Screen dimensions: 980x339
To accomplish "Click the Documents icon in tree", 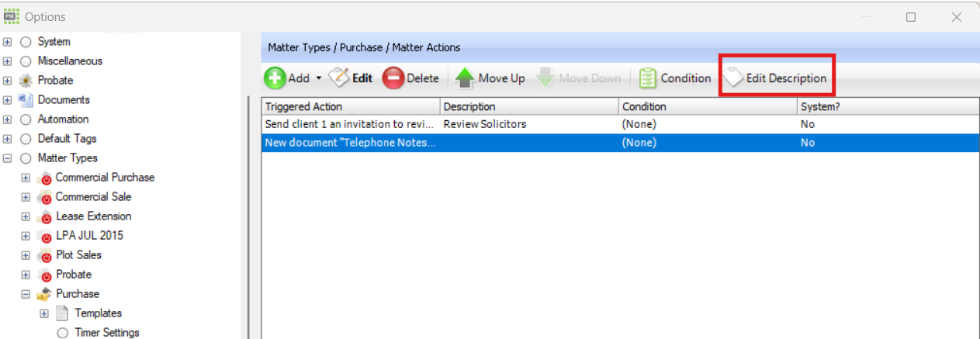I will click(26, 100).
